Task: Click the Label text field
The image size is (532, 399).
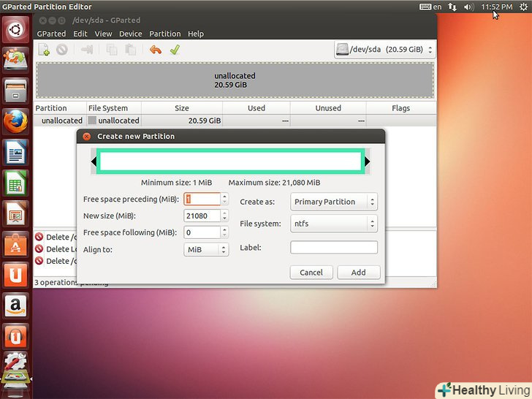Action: tap(334, 247)
